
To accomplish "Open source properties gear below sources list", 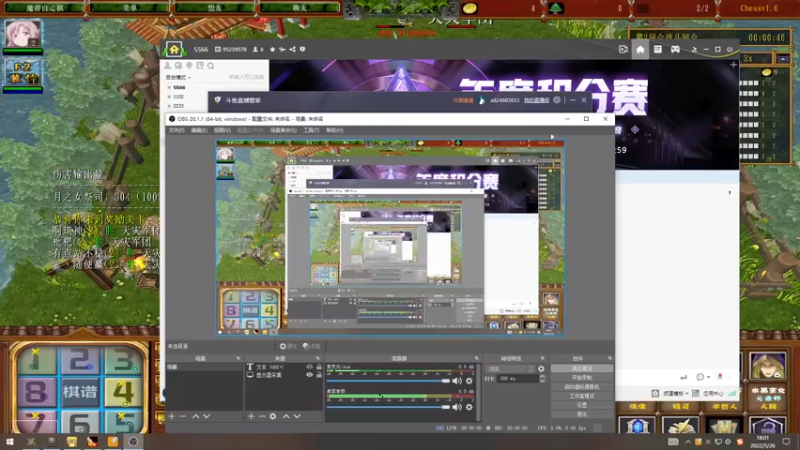I will [273, 416].
